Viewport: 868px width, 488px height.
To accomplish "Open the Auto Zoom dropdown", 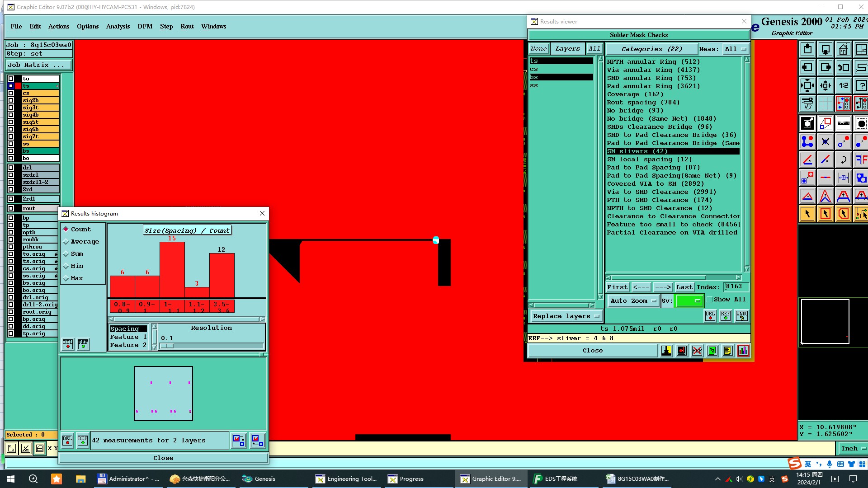I will [x=633, y=301].
